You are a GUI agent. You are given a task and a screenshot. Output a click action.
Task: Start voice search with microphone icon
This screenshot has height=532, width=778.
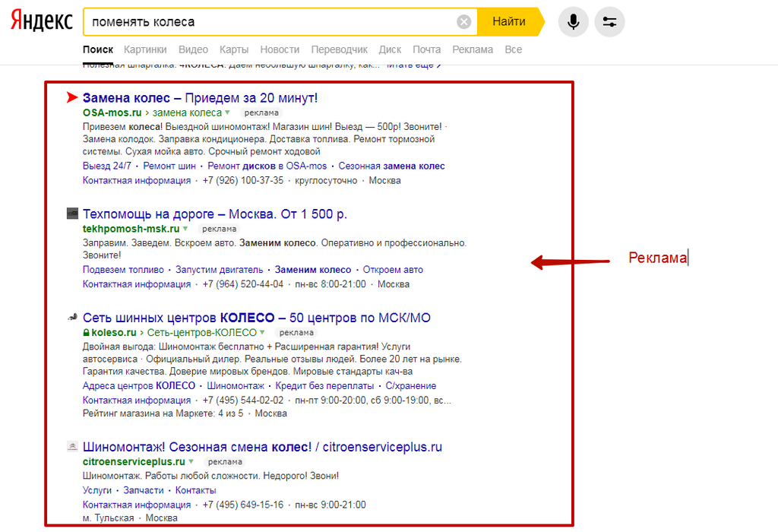coord(573,22)
